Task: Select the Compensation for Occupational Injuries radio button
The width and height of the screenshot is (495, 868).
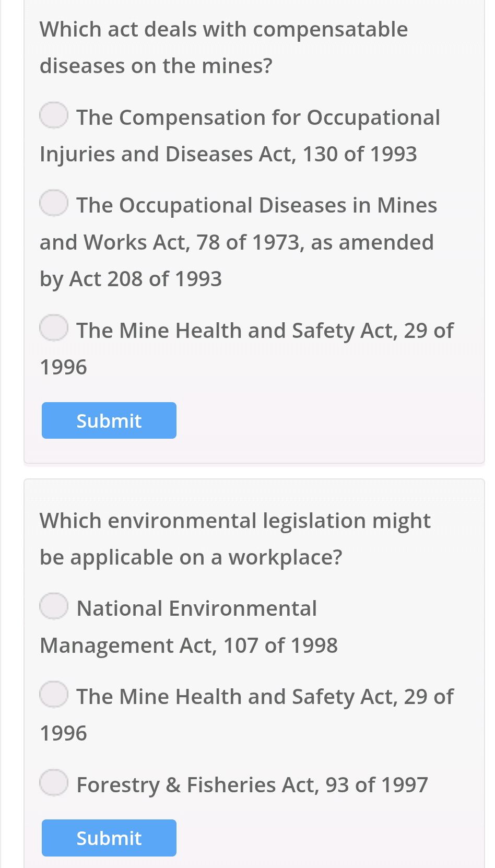Action: pyautogui.click(x=54, y=115)
